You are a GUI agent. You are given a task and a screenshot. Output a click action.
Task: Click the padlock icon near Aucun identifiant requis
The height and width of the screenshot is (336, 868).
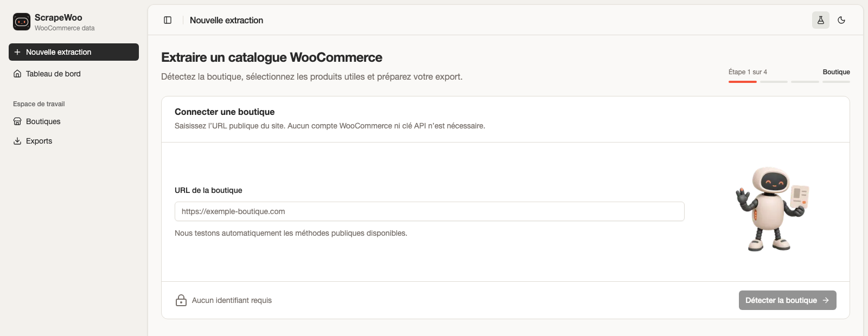[181, 300]
